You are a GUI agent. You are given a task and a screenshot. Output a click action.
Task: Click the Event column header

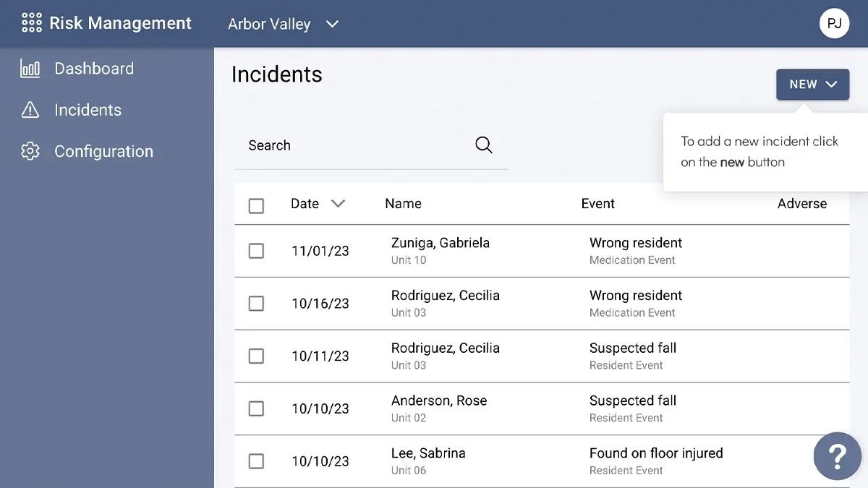(x=597, y=204)
